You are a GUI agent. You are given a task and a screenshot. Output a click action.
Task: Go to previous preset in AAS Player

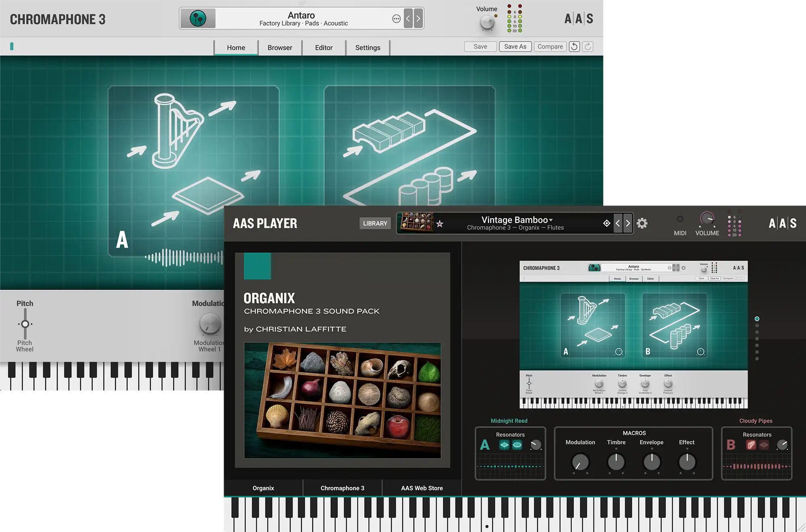[x=618, y=223]
